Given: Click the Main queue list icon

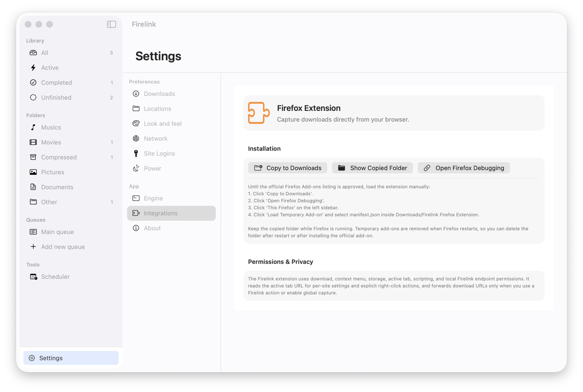Looking at the screenshot, I should click(33, 232).
